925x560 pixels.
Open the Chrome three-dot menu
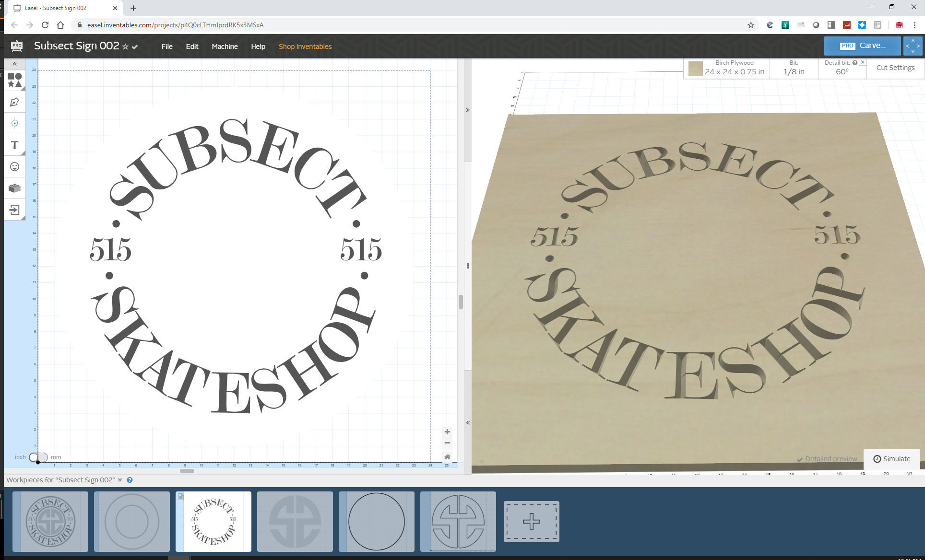tap(915, 25)
